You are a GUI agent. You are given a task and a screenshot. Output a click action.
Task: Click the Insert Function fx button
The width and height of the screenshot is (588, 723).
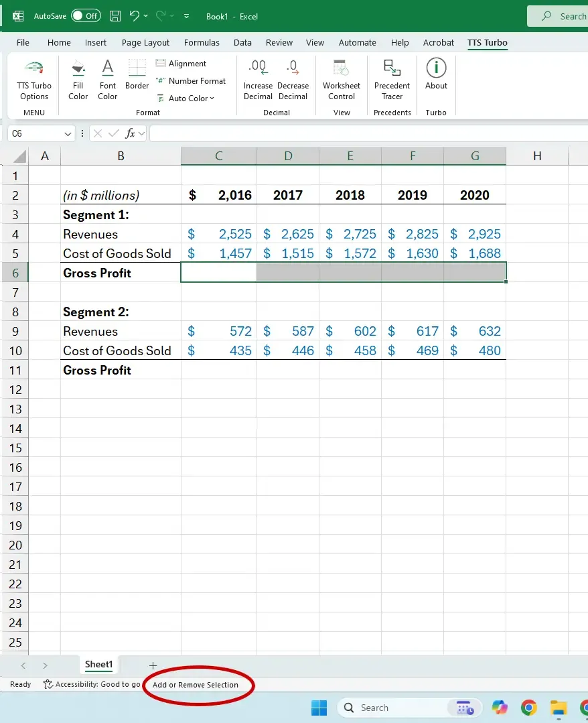[x=130, y=134]
